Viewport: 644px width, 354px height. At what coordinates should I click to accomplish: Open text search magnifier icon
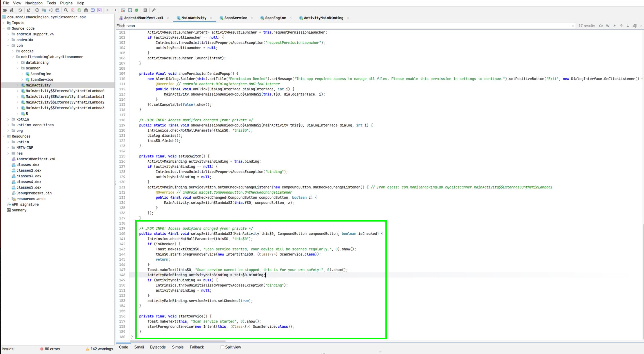66,10
